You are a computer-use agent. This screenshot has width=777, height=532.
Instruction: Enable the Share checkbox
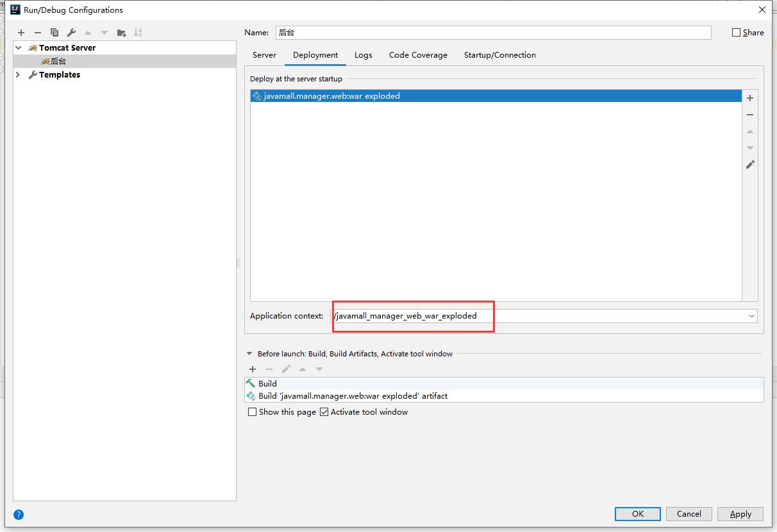tap(737, 33)
